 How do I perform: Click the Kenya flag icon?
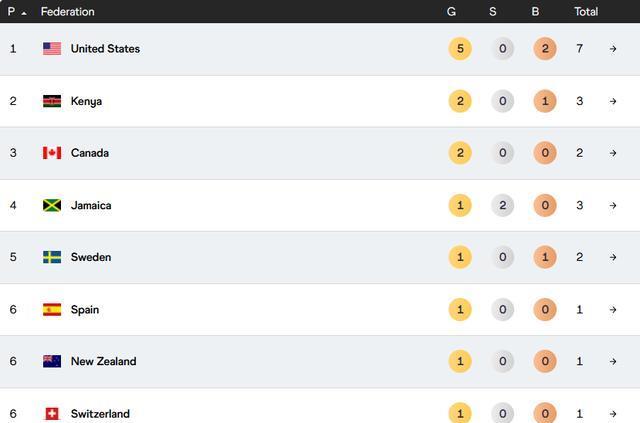click(52, 101)
